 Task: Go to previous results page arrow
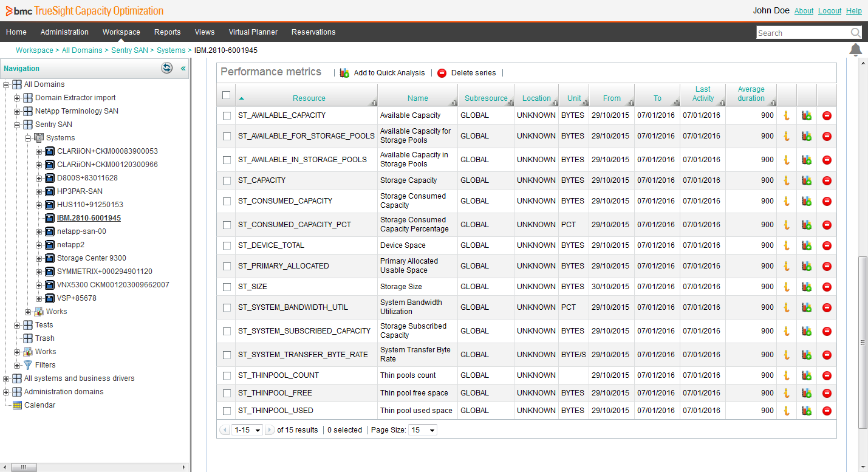tap(225, 430)
